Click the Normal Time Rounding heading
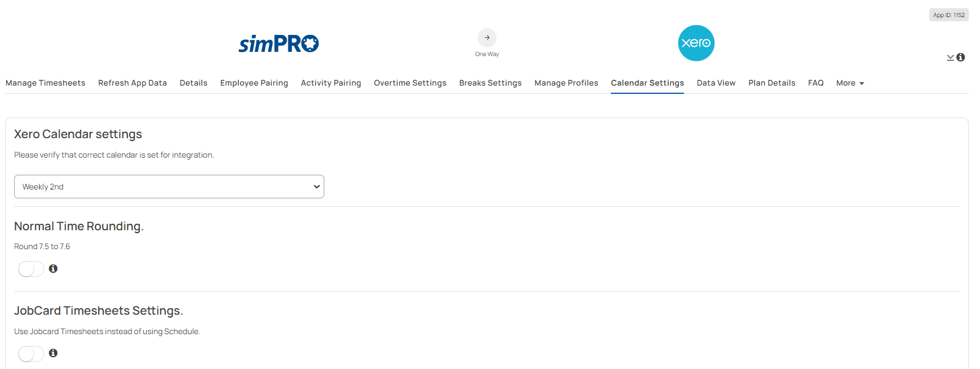980x369 pixels. 79,226
